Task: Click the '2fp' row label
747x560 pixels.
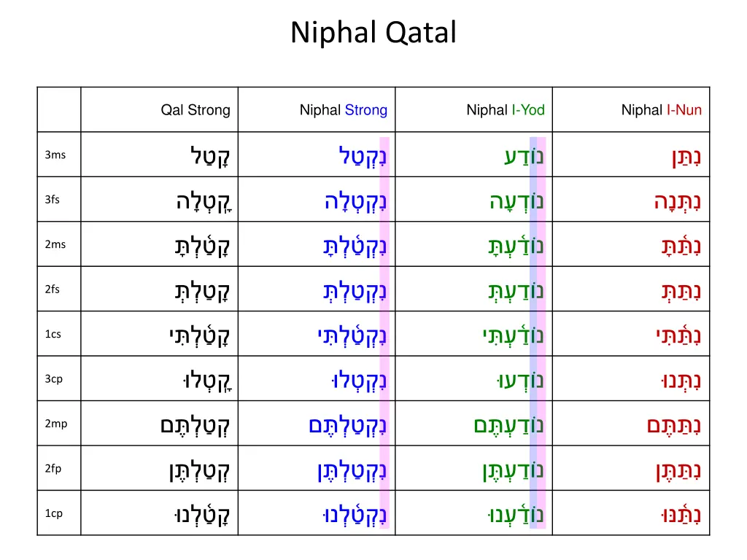Action: 53,469
